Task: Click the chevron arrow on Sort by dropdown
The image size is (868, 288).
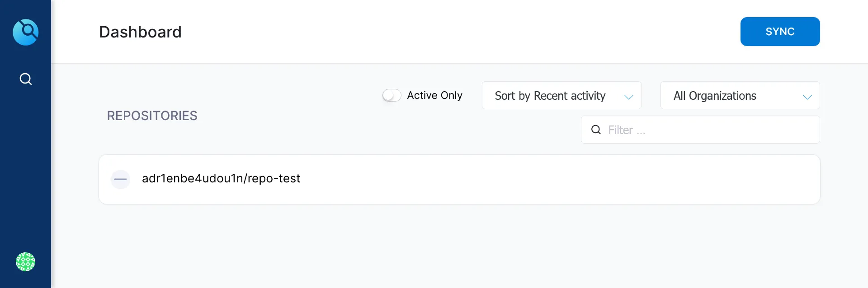Action: tap(628, 97)
